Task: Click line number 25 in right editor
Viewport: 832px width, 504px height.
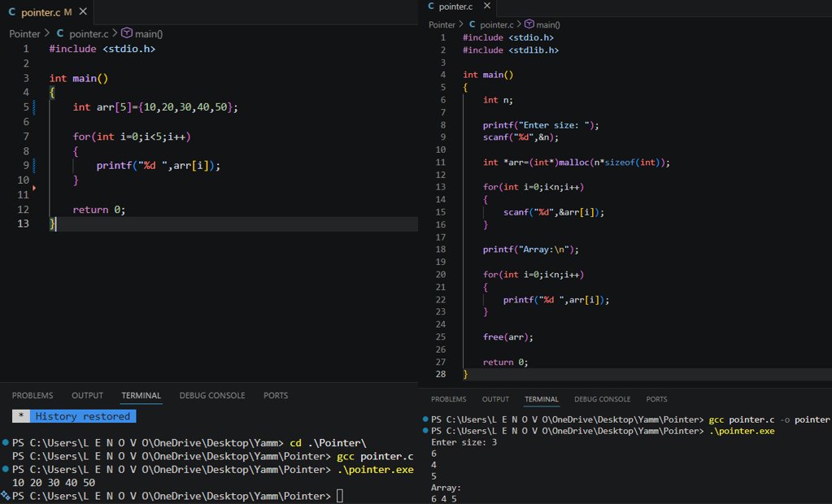Action: click(441, 337)
